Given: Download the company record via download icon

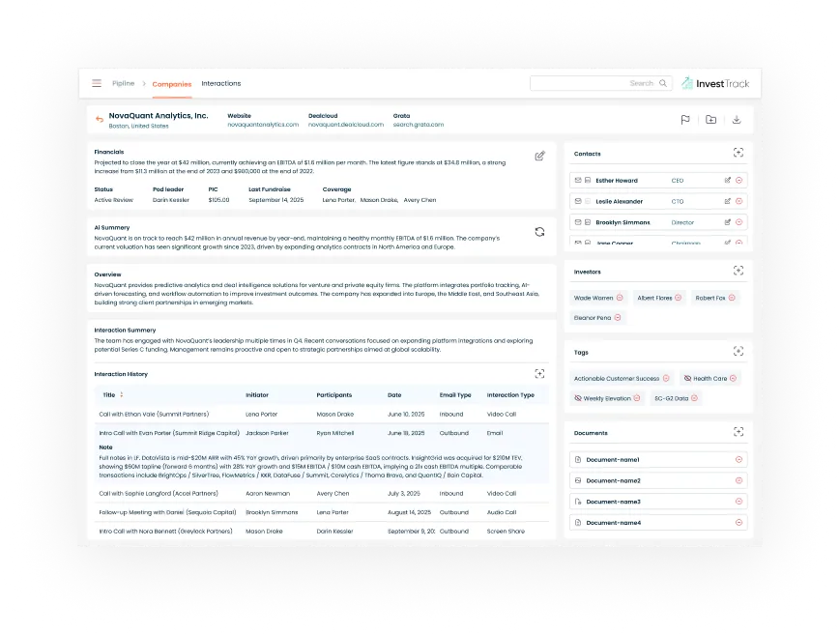Looking at the screenshot, I should tap(737, 120).
